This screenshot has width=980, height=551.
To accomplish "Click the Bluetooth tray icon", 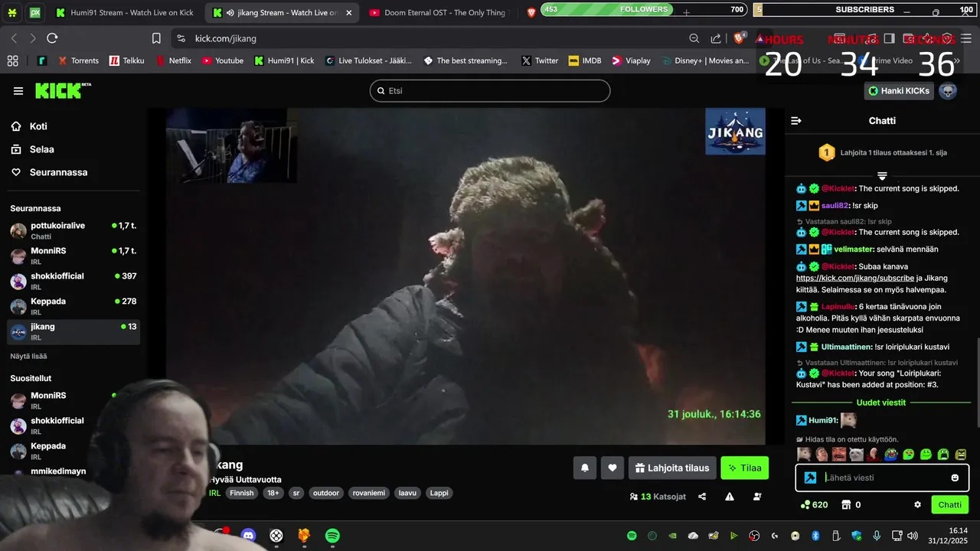I will coord(815,536).
